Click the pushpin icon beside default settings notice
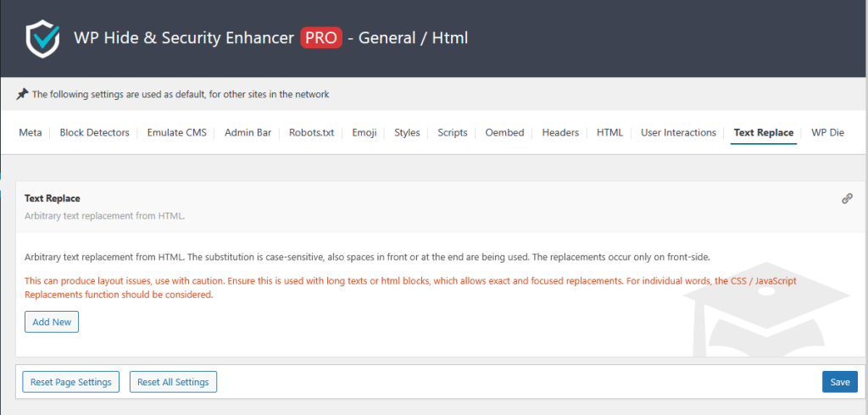This screenshot has width=868, height=415. 21,94
